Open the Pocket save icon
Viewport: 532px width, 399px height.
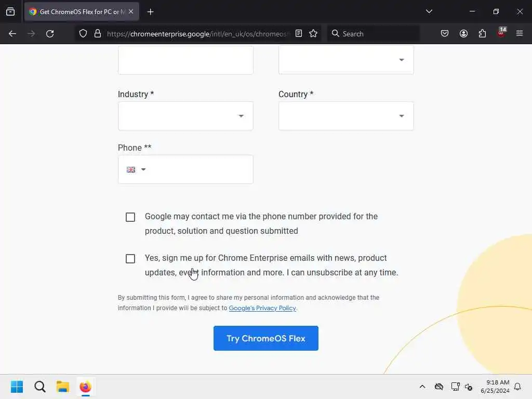(445, 33)
